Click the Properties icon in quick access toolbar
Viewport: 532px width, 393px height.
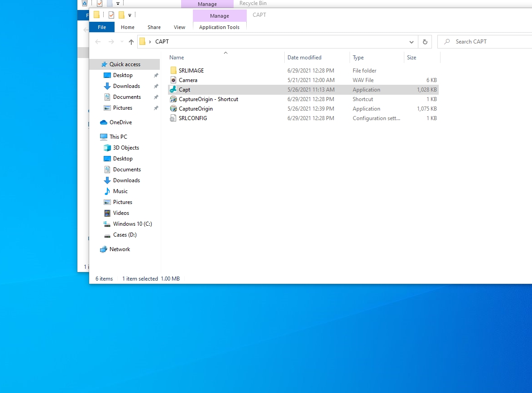coord(111,15)
